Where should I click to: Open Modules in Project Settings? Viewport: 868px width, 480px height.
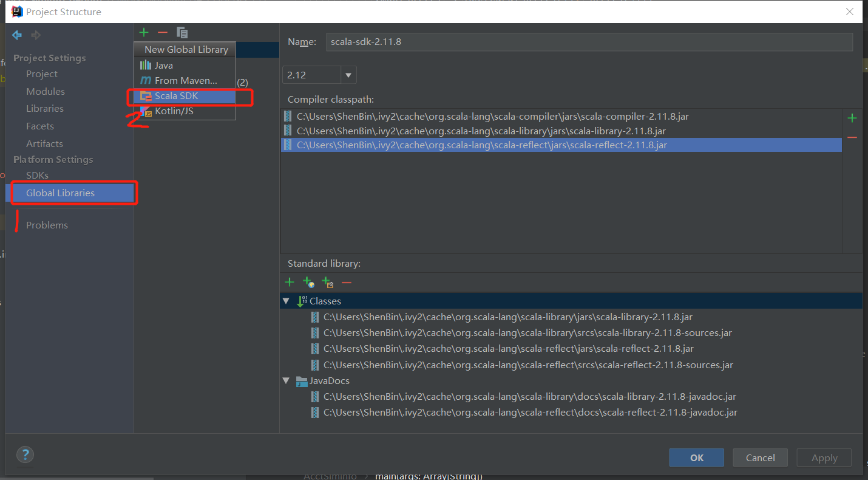(46, 91)
